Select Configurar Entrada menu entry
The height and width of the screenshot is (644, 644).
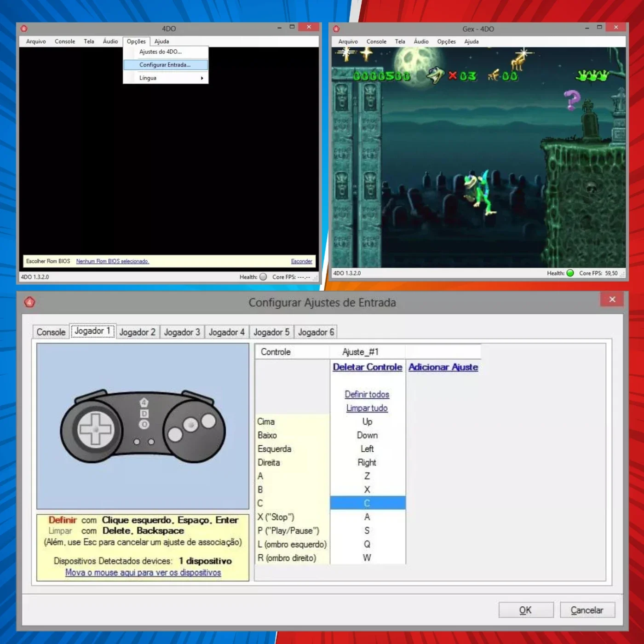[x=166, y=65]
